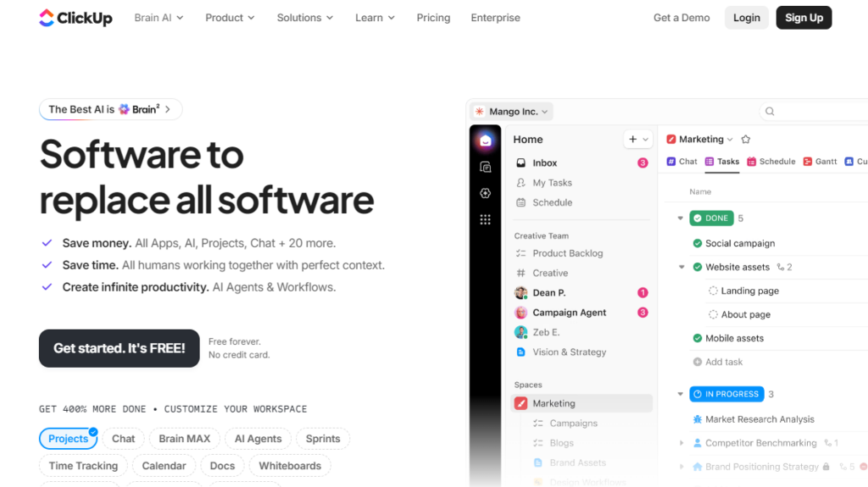The height and width of the screenshot is (487, 868).
Task: Click the Brain flower icon in banner
Action: [124, 109]
